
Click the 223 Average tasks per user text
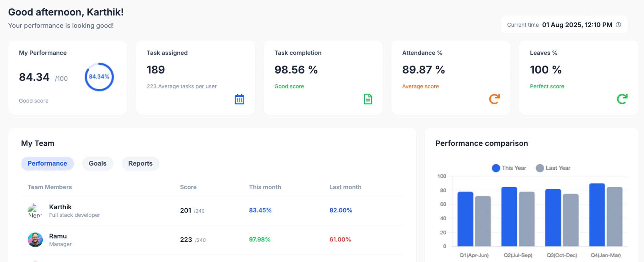(x=182, y=86)
